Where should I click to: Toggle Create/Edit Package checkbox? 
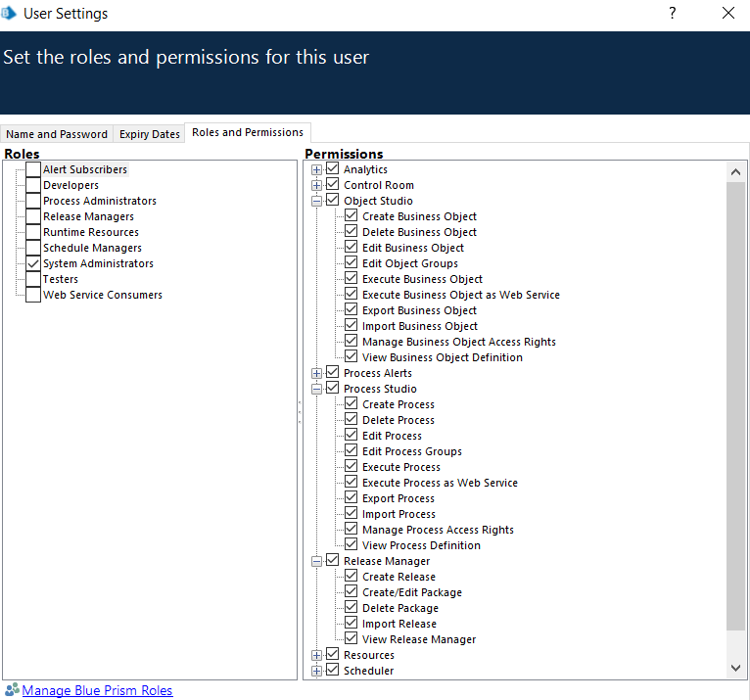point(352,591)
